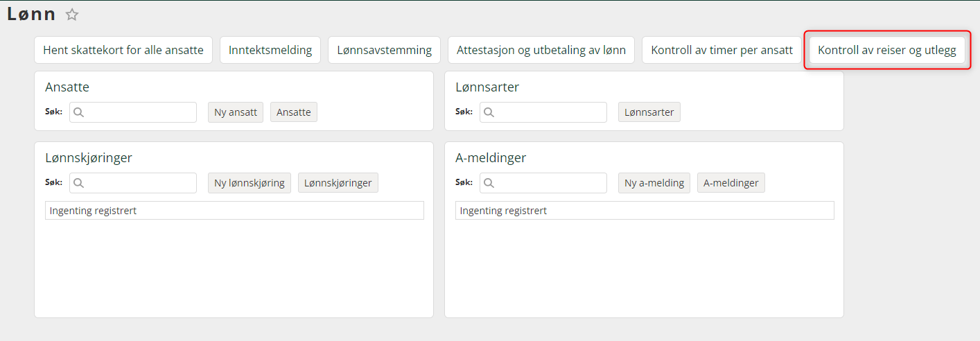
Task: Open the A-meldinger list button
Action: click(731, 183)
